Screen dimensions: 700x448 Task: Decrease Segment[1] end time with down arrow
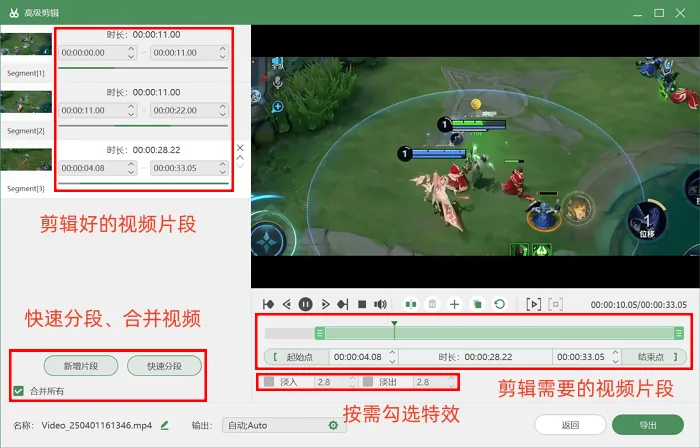(x=223, y=57)
